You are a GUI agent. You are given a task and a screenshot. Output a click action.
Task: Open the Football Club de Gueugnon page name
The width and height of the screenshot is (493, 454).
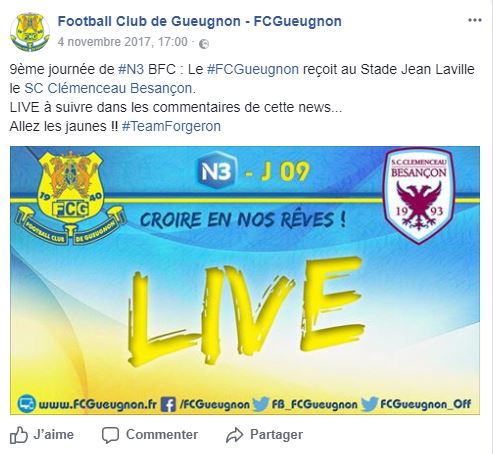tap(200, 21)
